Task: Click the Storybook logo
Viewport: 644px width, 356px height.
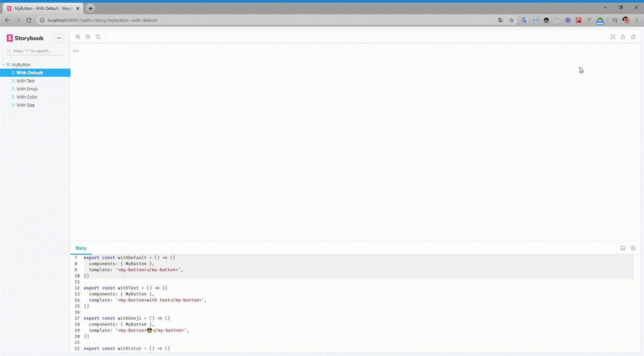Action: 25,38
